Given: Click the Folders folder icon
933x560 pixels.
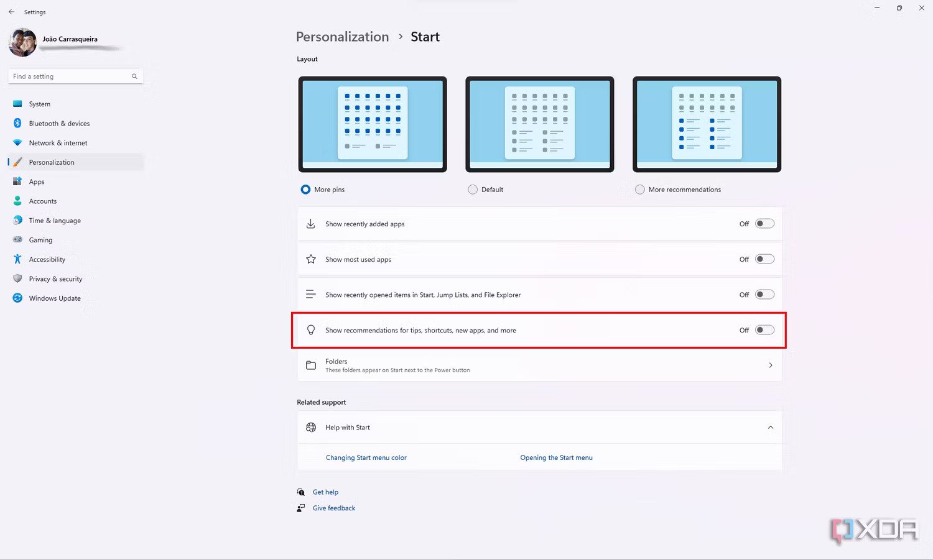Looking at the screenshot, I should pyautogui.click(x=311, y=365).
